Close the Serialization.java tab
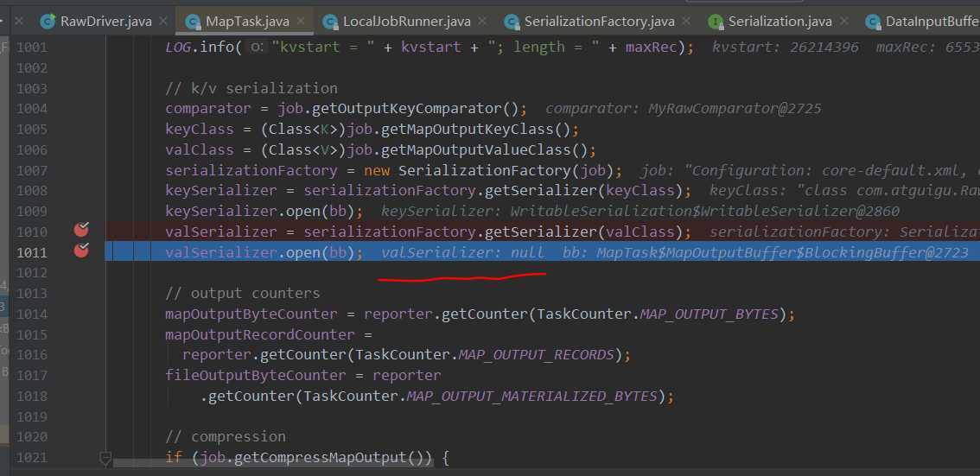This screenshot has height=476, width=980. pyautogui.click(x=843, y=22)
